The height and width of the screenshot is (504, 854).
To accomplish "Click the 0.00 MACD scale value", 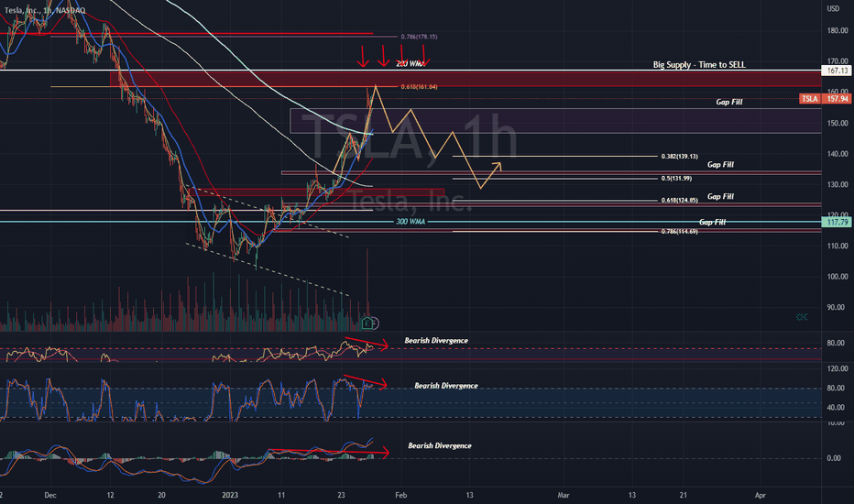I will [834, 458].
